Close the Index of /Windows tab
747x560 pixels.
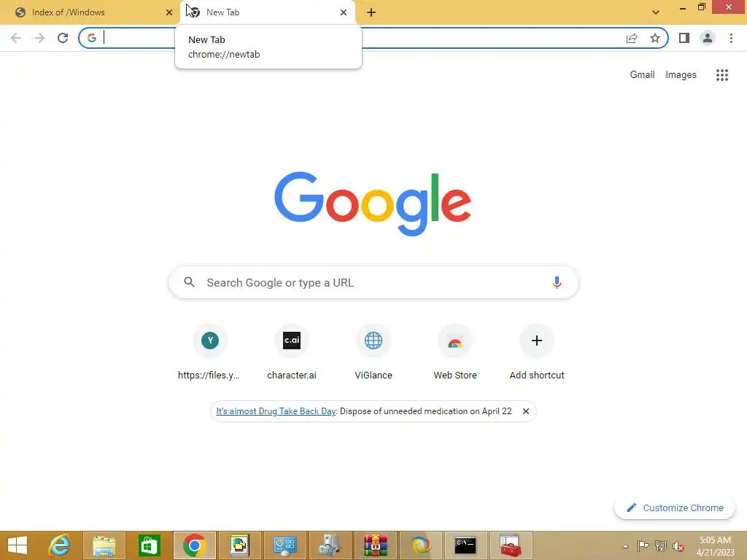169,12
